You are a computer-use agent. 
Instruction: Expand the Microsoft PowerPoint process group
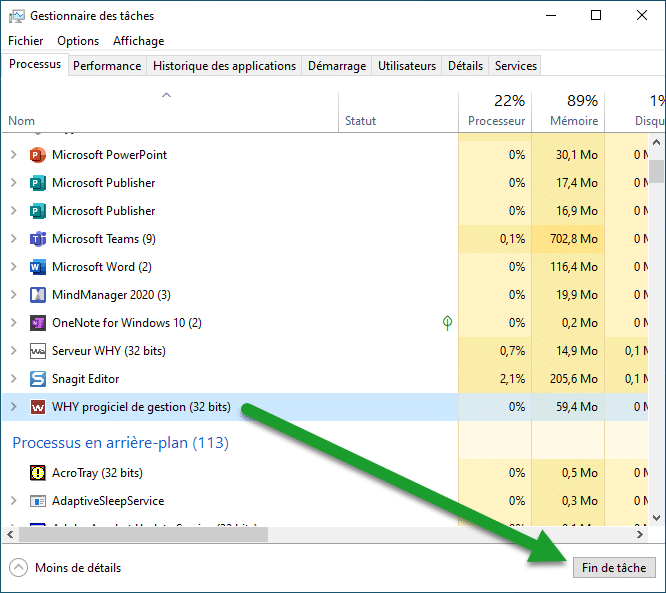[14, 155]
